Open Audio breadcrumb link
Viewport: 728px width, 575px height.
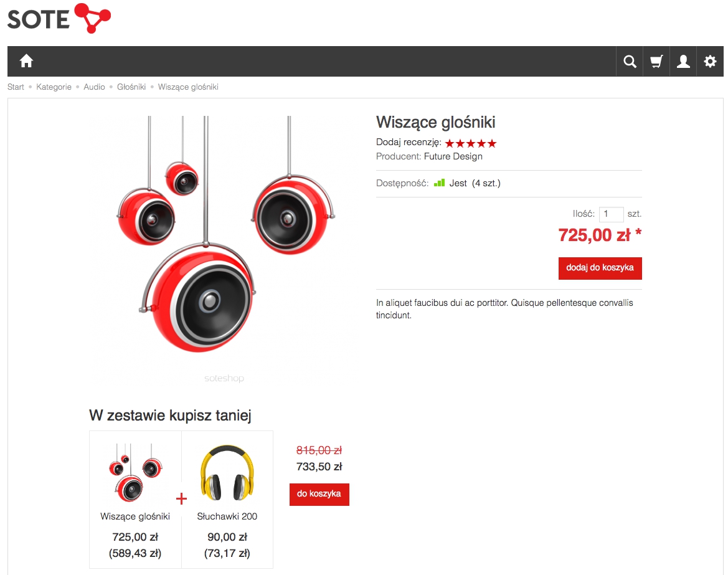point(94,87)
